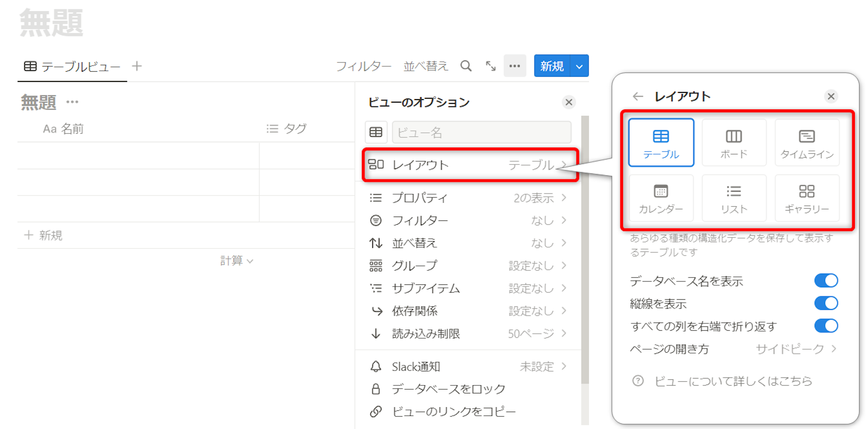Open the 計算 dropdown below the table
Image resolution: width=868 pixels, height=429 pixels.
point(236,261)
